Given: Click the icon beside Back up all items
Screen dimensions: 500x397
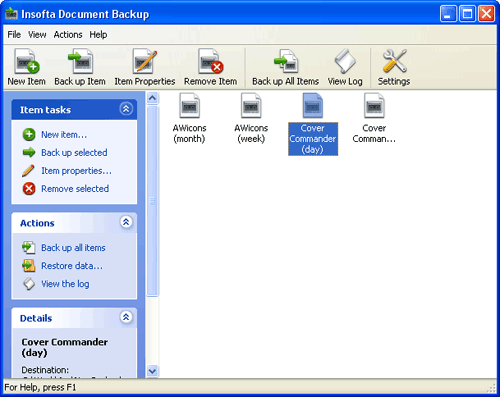Looking at the screenshot, I should [x=29, y=248].
